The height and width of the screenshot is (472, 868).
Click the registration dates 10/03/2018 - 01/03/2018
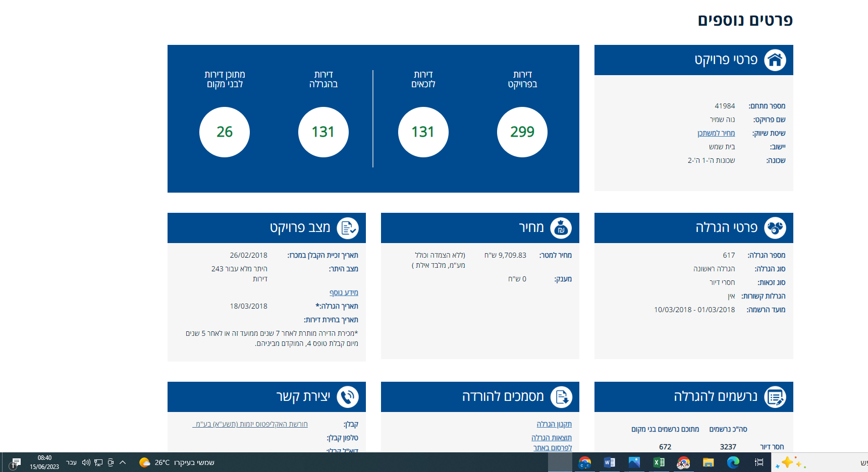(694, 310)
